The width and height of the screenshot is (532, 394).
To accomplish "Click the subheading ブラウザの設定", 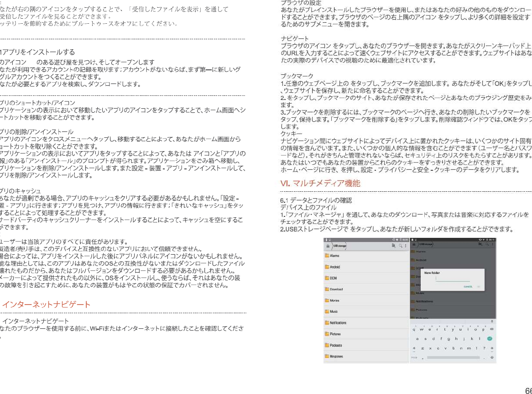I will (x=301, y=3).
